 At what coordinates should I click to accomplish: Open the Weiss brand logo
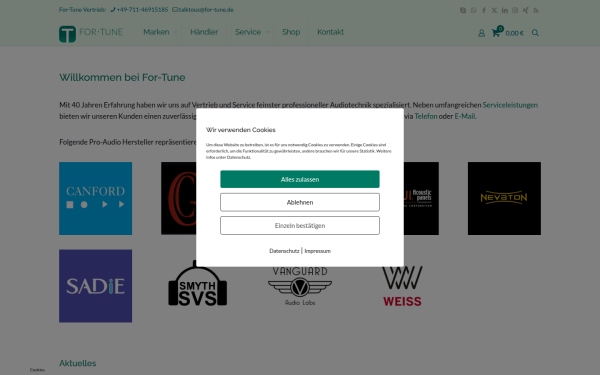click(x=402, y=286)
